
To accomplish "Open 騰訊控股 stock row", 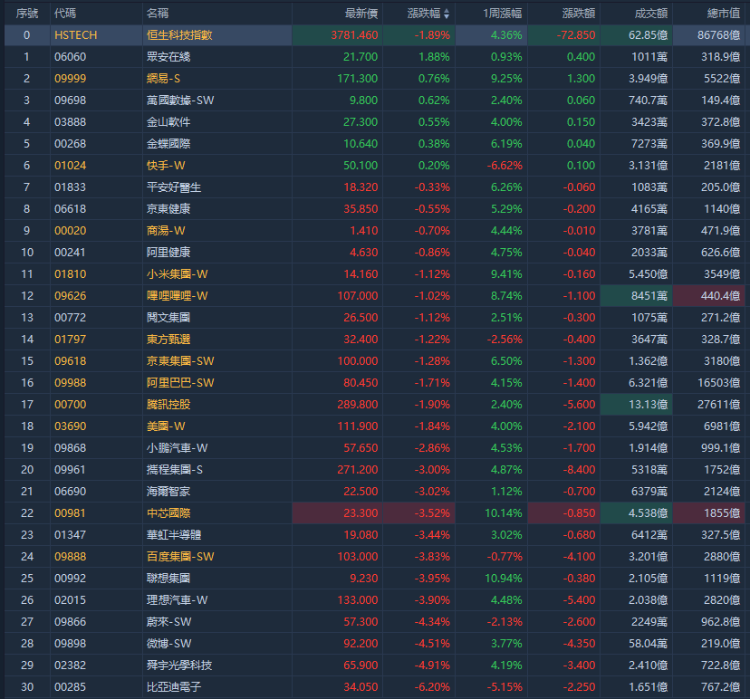I will click(375, 404).
